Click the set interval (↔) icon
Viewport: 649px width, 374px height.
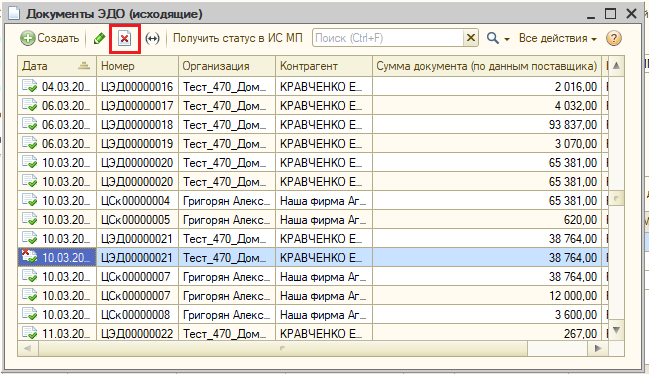point(152,38)
